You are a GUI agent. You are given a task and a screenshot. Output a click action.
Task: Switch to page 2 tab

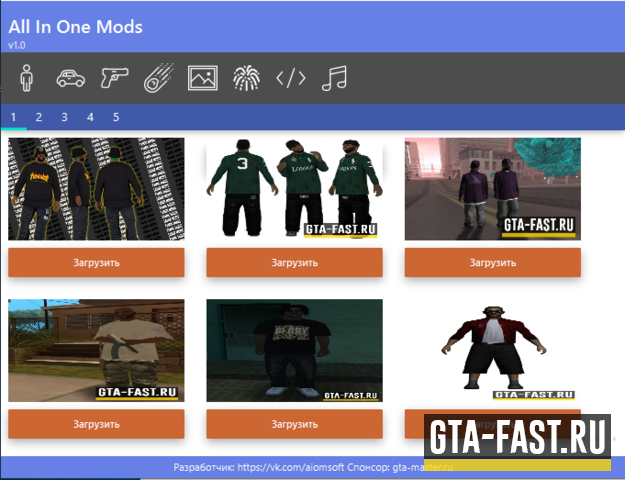39,117
